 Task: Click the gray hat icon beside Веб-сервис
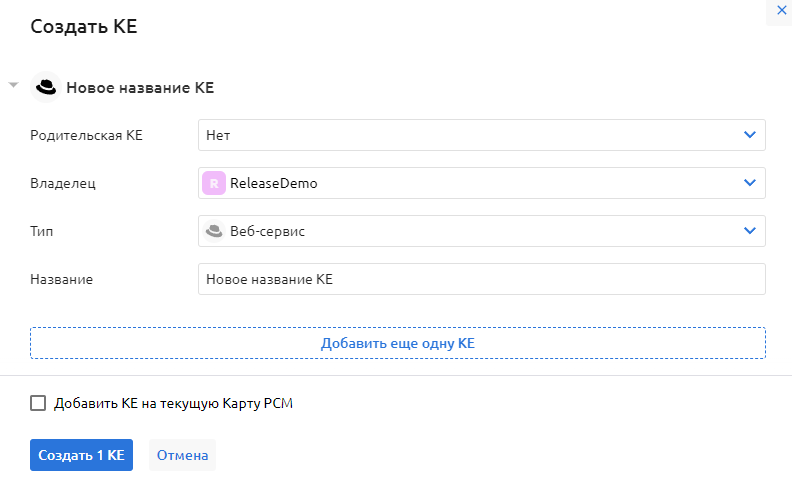[x=213, y=231]
